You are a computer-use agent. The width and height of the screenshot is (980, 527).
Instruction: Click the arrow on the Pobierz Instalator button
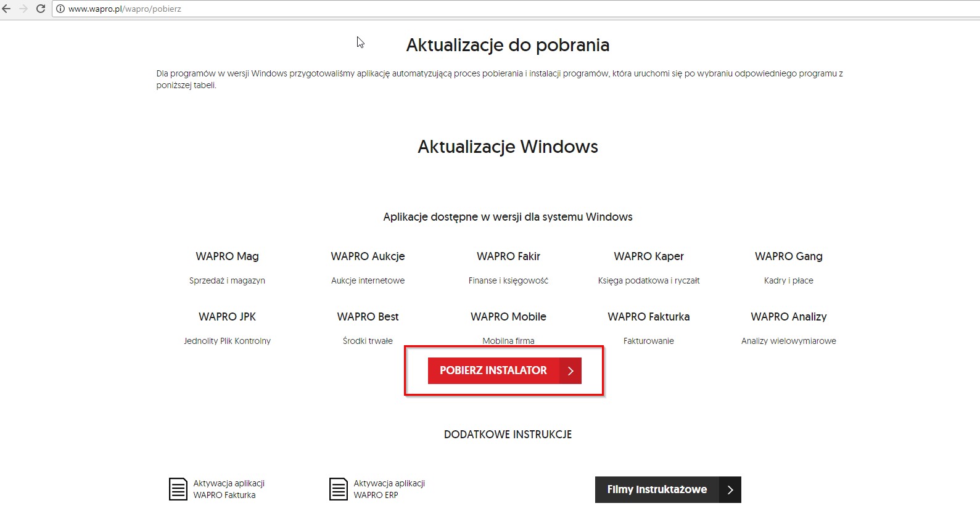click(570, 371)
